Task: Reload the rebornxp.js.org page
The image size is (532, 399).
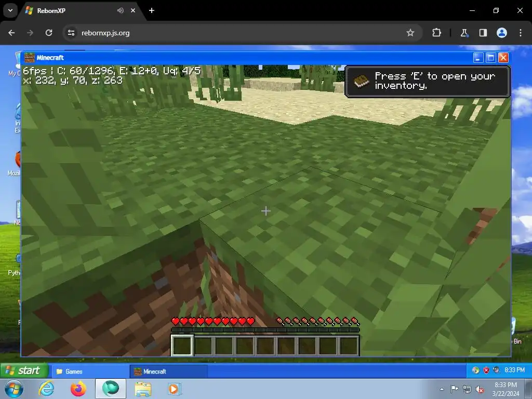Action: pos(49,33)
